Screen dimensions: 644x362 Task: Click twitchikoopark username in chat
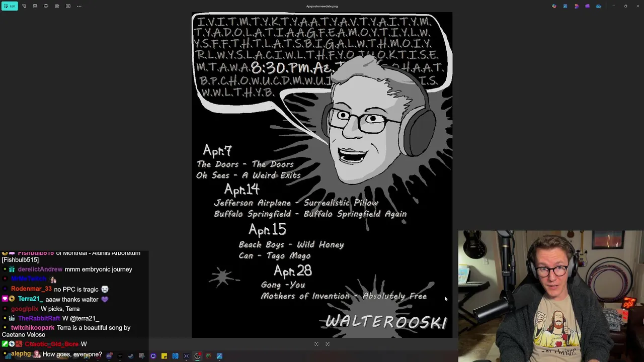pyautogui.click(x=33, y=328)
